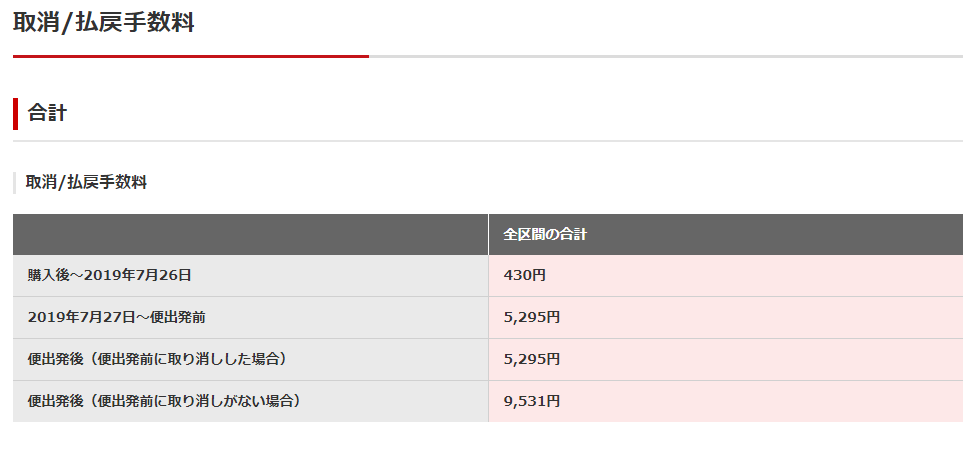Click the red underline beneath the page title
Image resolution: width=969 pixels, height=449 pixels.
tap(191, 56)
